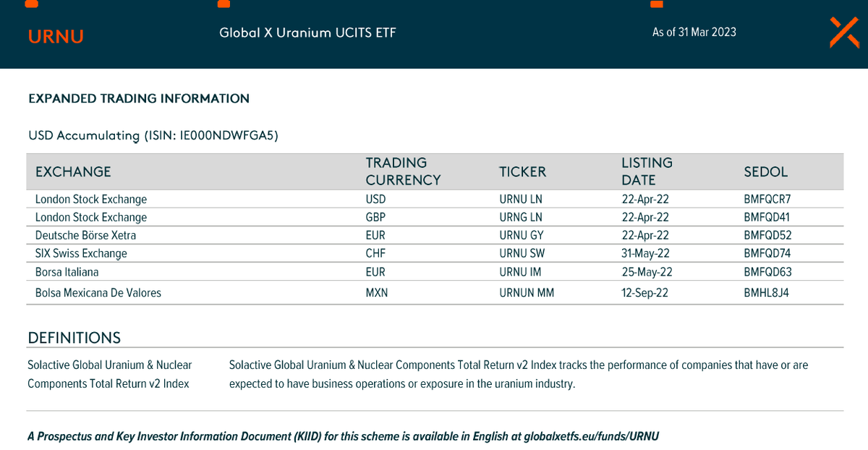The image size is (868, 450).
Task: Click the 'As of 31 Mar 2023' date
Action: coord(694,32)
